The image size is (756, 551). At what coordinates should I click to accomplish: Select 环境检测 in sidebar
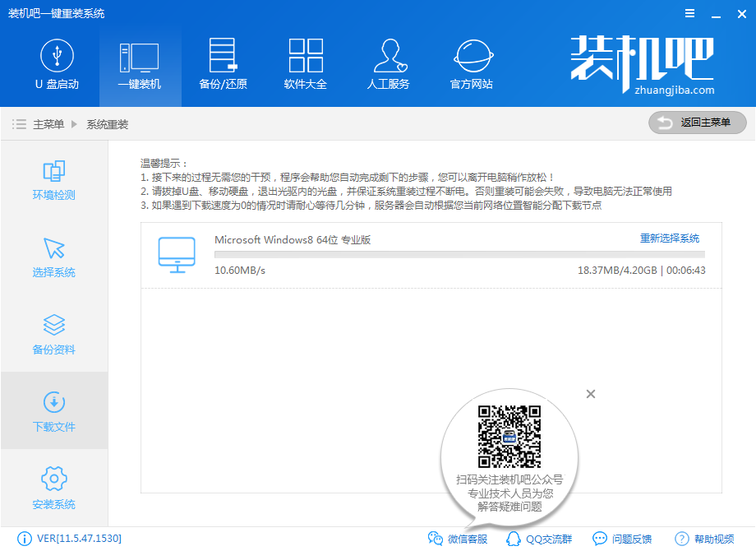[x=53, y=181]
